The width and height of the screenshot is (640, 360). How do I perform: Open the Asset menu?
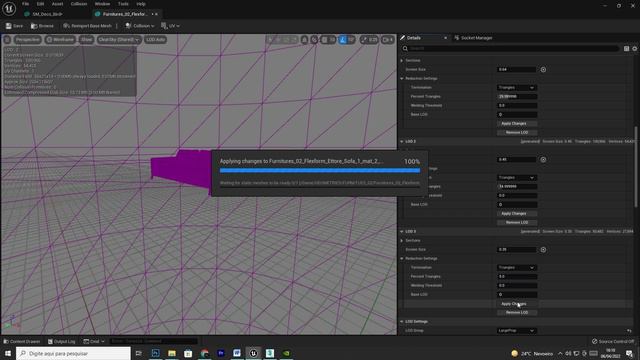click(57, 4)
